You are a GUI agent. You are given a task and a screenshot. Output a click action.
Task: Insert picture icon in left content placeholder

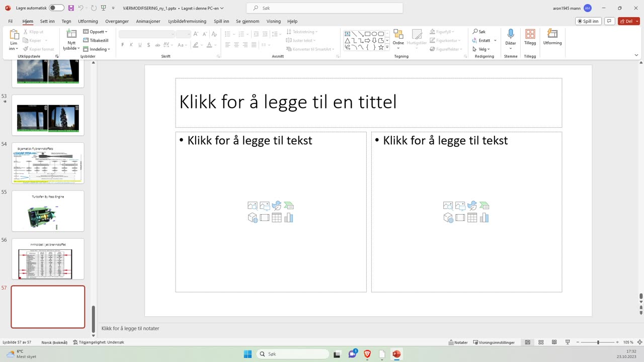point(265,206)
